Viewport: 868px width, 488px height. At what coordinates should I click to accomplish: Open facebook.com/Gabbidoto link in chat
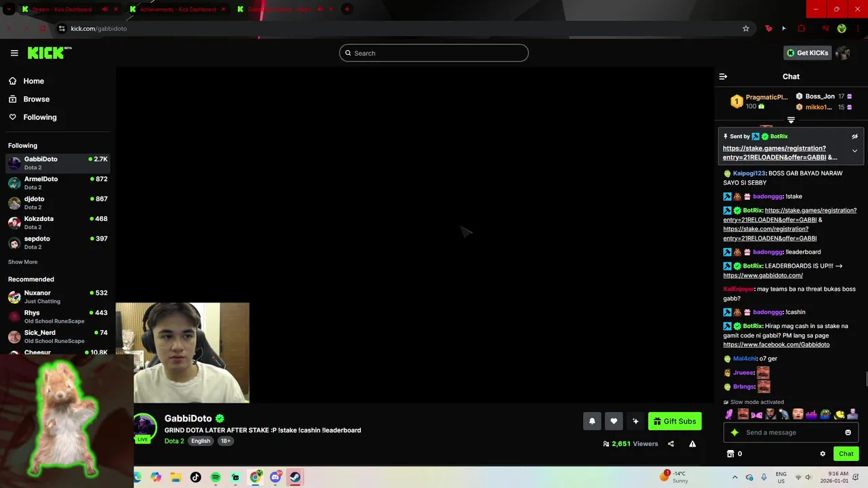pos(776,344)
